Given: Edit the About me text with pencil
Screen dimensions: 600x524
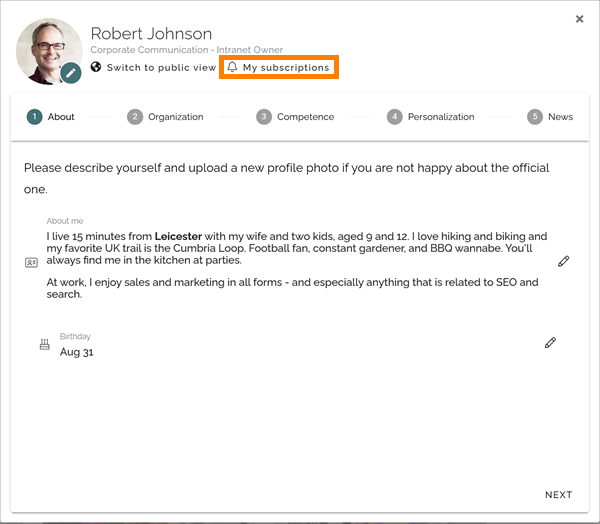Looking at the screenshot, I should click(563, 261).
